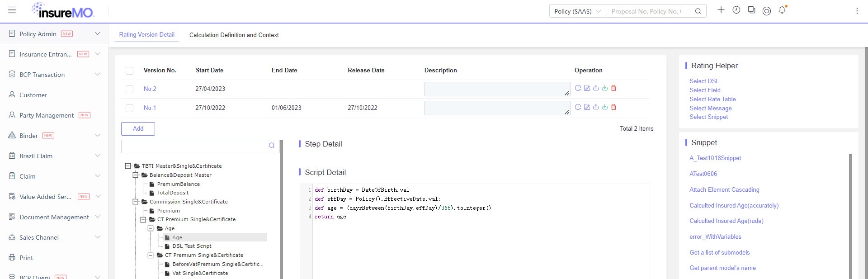This screenshot has height=279, width=868.
Task: Switch to Calculation Definition and Context tab
Action: [x=234, y=35]
